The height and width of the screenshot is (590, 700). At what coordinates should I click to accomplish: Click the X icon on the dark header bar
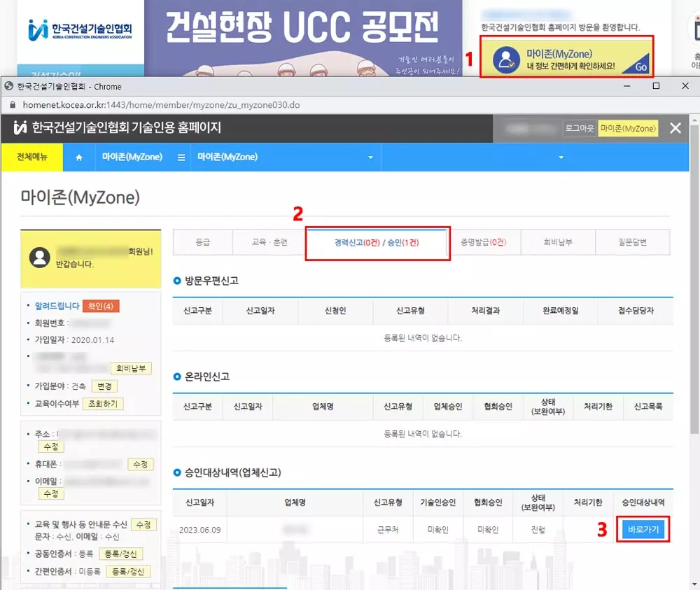pos(674,128)
